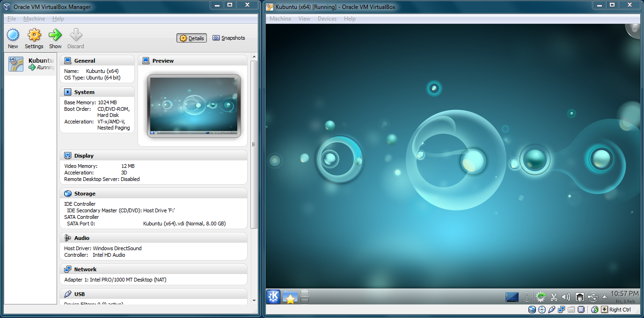Switch to the Snapshots view
Screen dimensions: 644x318
(229, 38)
